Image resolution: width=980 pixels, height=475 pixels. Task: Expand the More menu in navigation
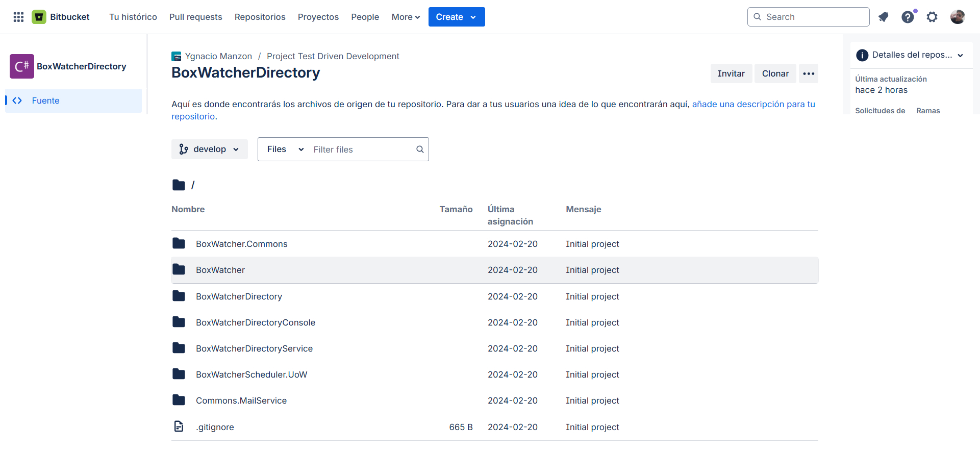click(406, 17)
